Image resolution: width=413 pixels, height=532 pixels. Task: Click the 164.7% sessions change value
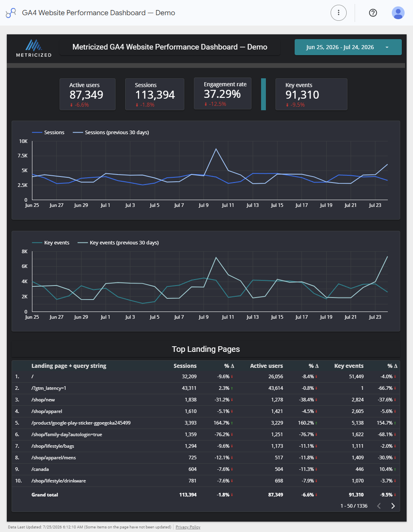tap(221, 423)
